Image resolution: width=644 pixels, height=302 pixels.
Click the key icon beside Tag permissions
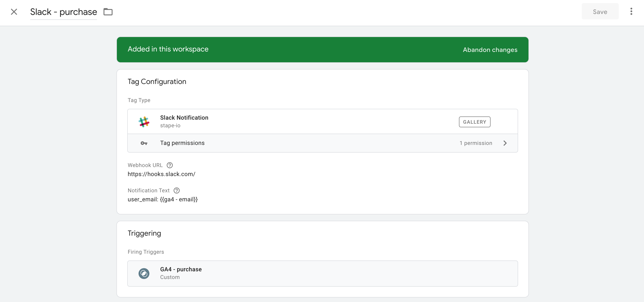(144, 143)
